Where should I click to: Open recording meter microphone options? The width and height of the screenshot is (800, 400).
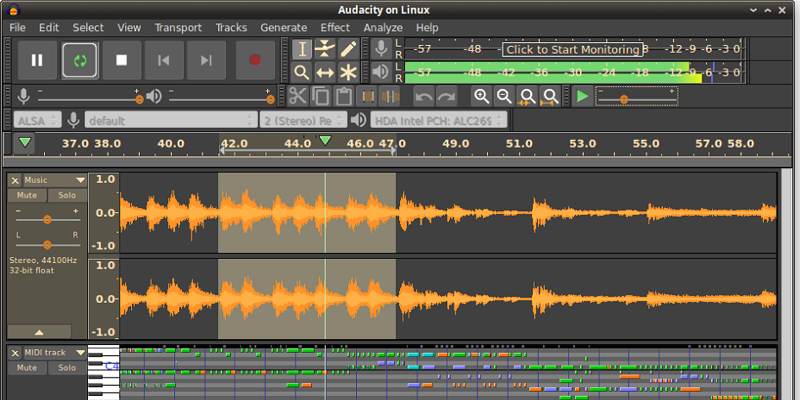381,49
